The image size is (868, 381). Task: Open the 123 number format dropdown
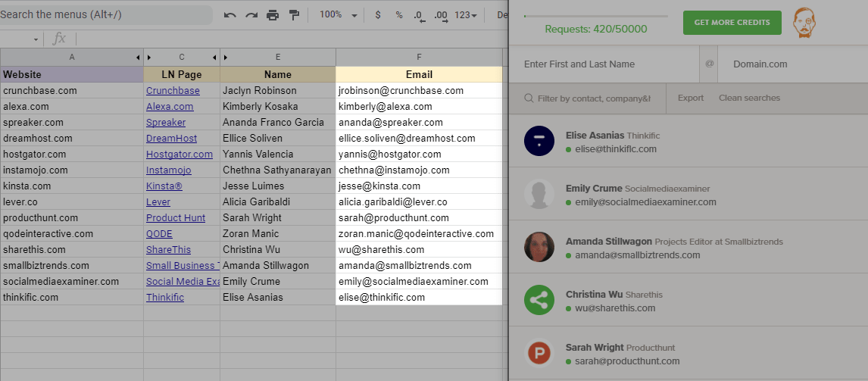point(466,15)
